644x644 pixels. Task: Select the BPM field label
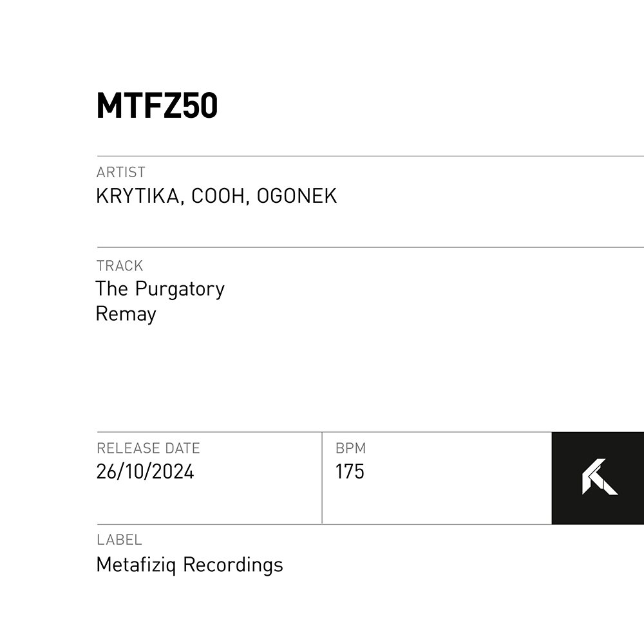[x=350, y=448]
